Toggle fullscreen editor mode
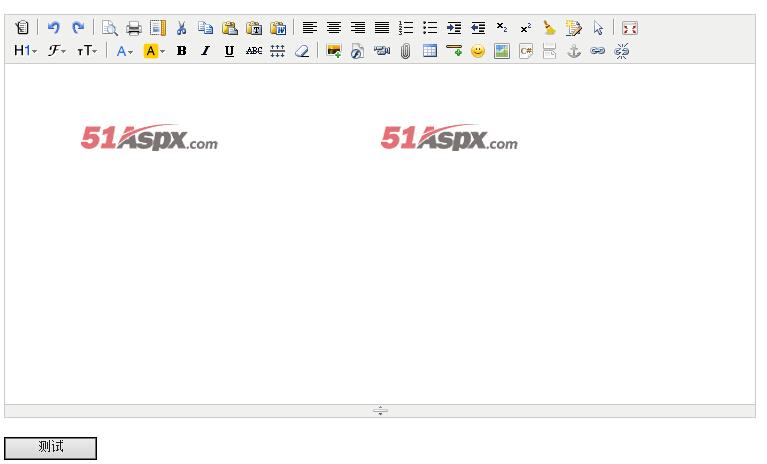 point(630,28)
